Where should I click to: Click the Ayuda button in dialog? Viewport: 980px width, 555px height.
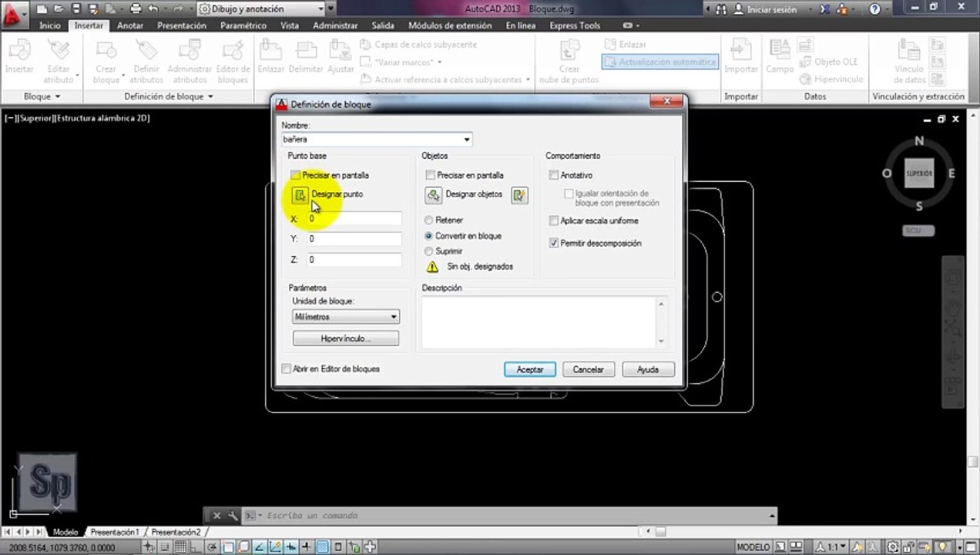[x=648, y=369]
